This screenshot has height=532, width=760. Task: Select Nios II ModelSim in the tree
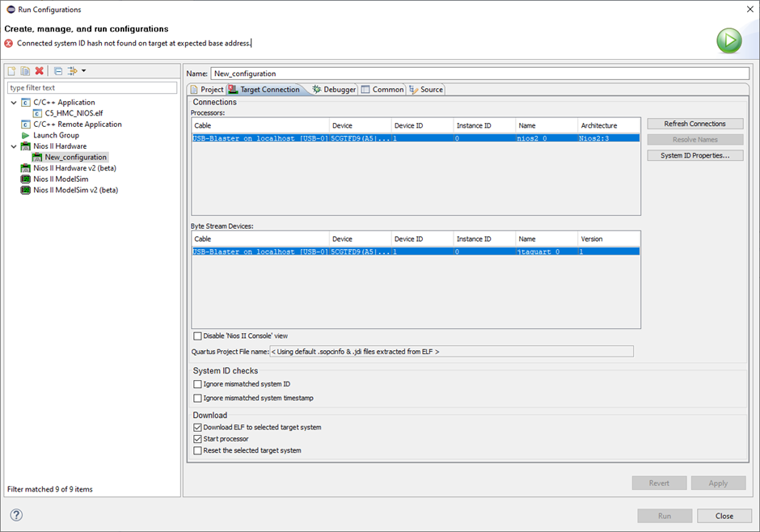click(61, 179)
